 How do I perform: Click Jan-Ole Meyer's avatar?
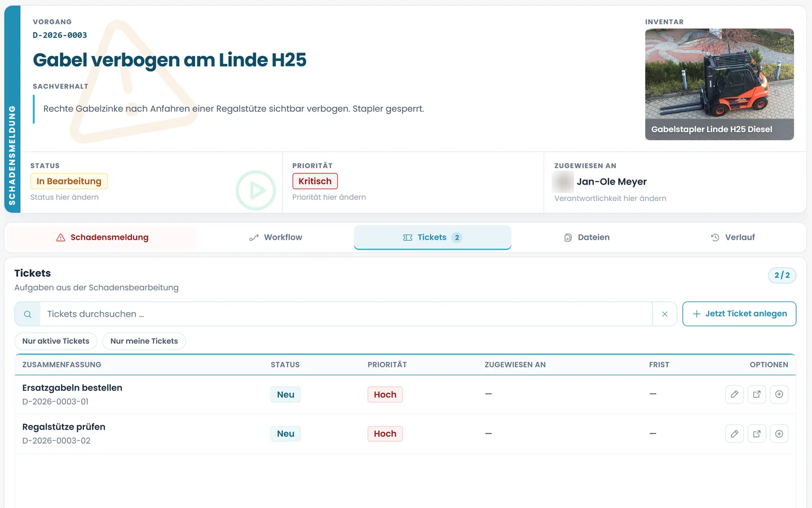563,182
